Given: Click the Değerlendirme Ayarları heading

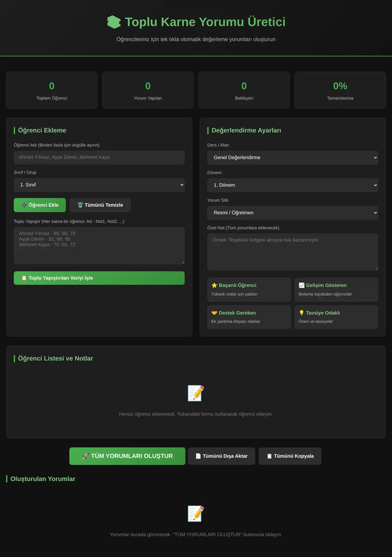Looking at the screenshot, I should click(x=246, y=130).
